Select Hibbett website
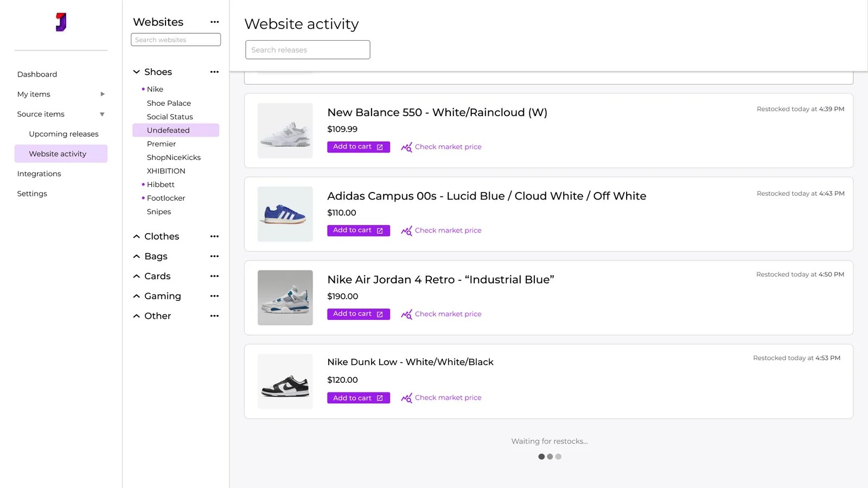Screen dimensions: 868x488 [x=161, y=184]
